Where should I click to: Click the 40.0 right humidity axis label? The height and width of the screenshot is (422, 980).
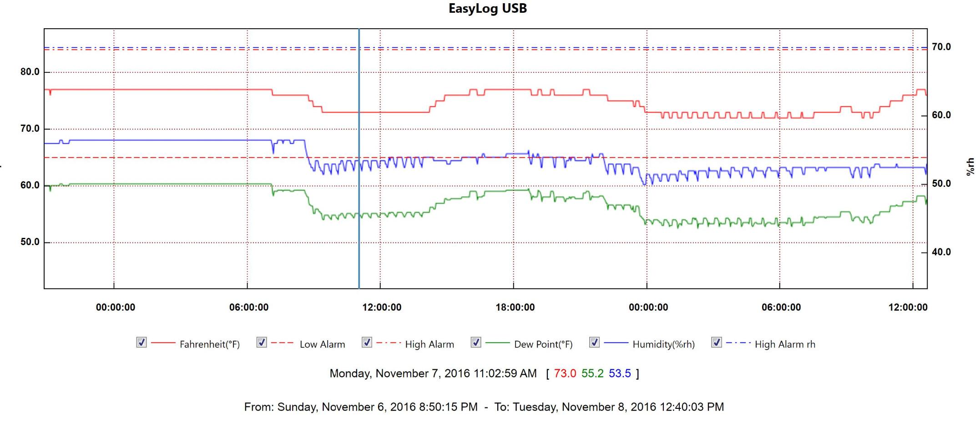tap(941, 252)
